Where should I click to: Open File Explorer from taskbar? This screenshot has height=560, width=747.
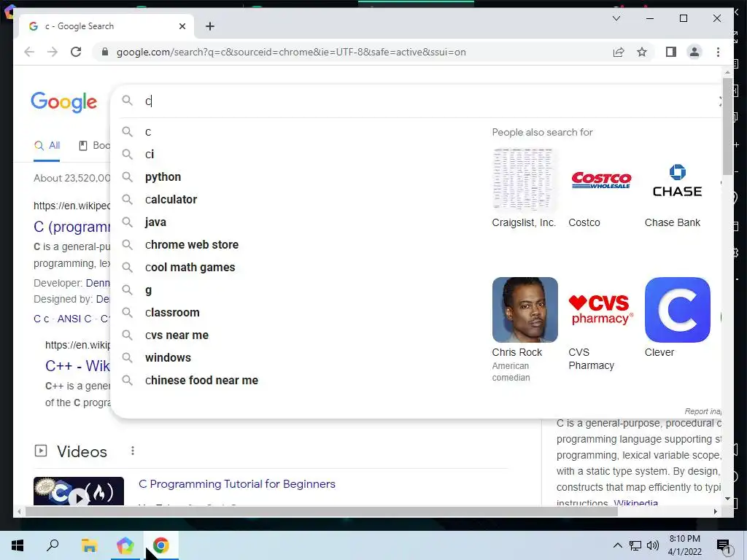[x=89, y=545]
